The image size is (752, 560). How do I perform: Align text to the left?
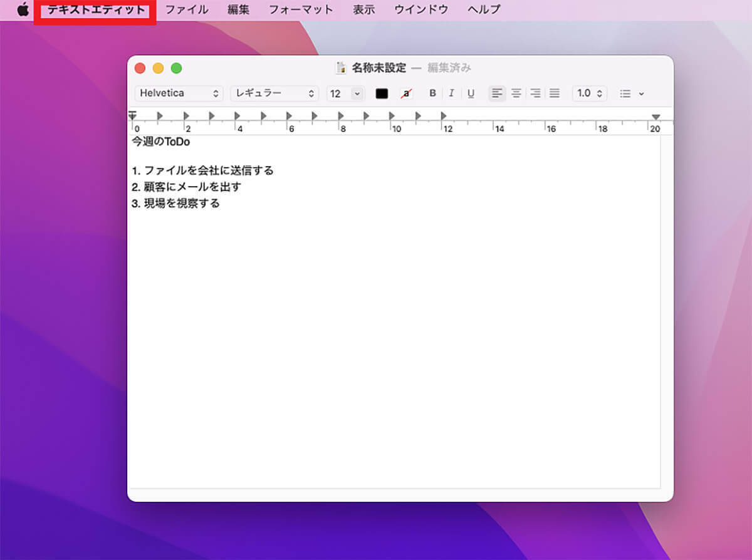coord(497,93)
